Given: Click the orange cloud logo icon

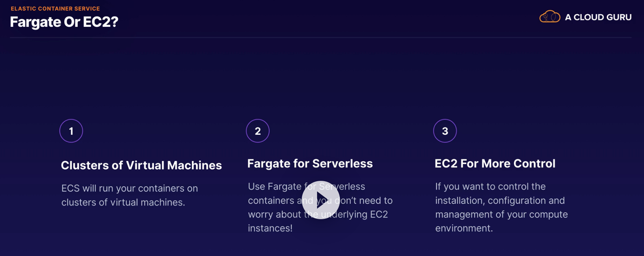Looking at the screenshot, I should (x=549, y=17).
